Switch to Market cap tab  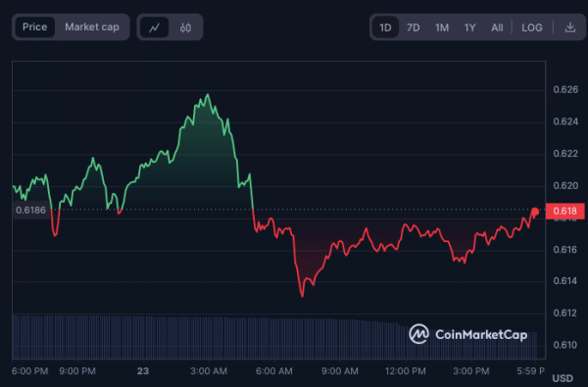(x=92, y=27)
